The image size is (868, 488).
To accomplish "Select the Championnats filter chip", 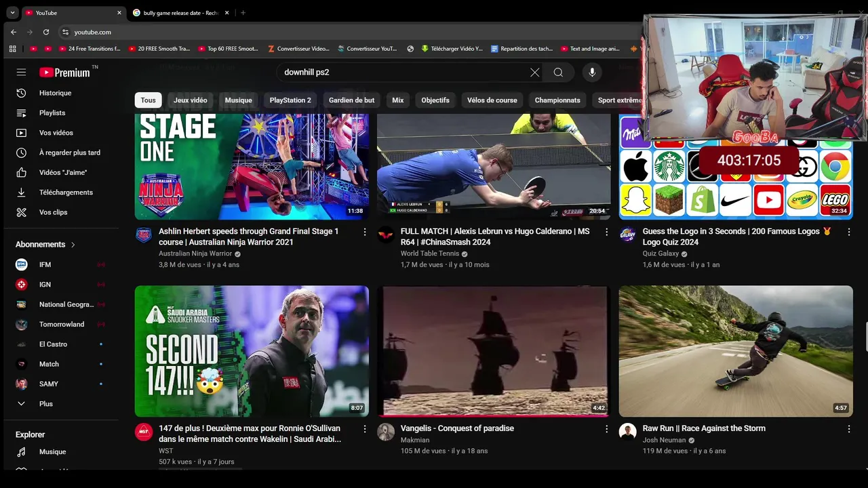I will pyautogui.click(x=557, y=100).
